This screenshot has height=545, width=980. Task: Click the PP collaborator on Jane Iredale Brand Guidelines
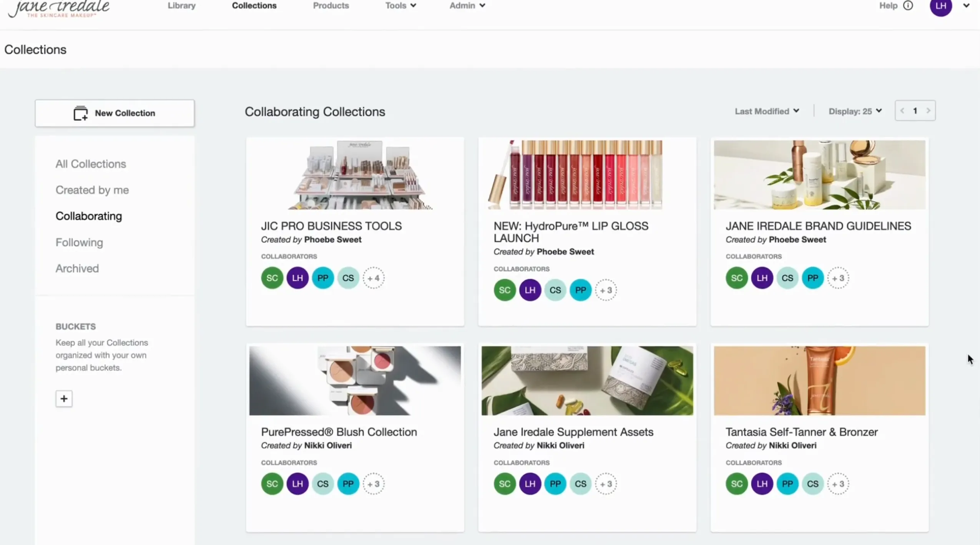tap(813, 278)
